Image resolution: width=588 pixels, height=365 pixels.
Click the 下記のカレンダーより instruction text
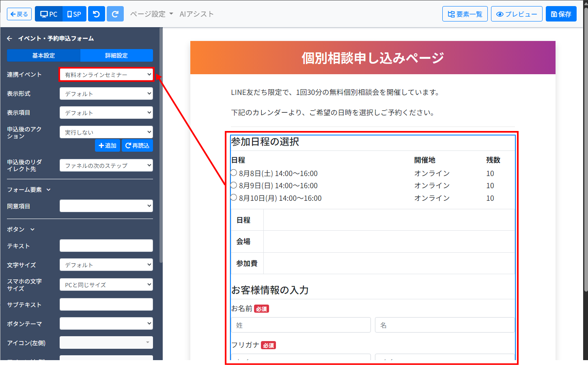pyautogui.click(x=334, y=113)
